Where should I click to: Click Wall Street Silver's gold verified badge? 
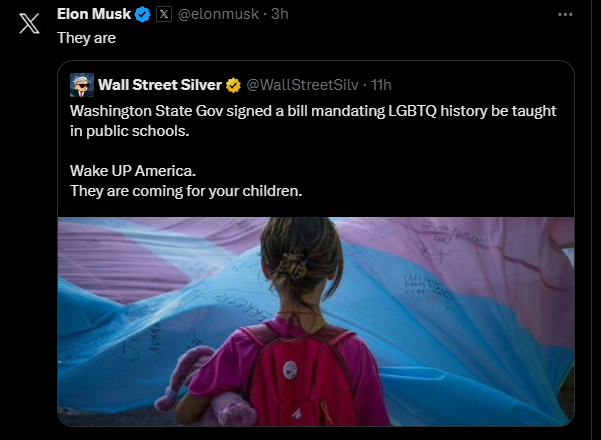[232, 83]
